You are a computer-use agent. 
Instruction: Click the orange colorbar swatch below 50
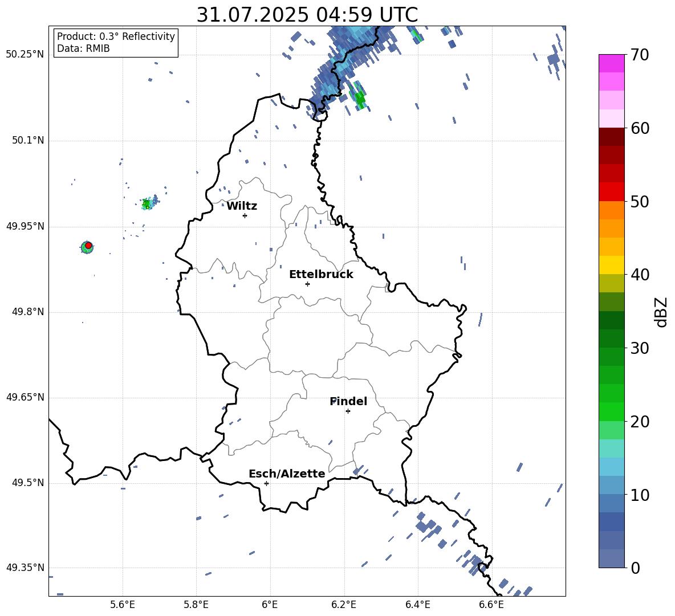(x=611, y=210)
